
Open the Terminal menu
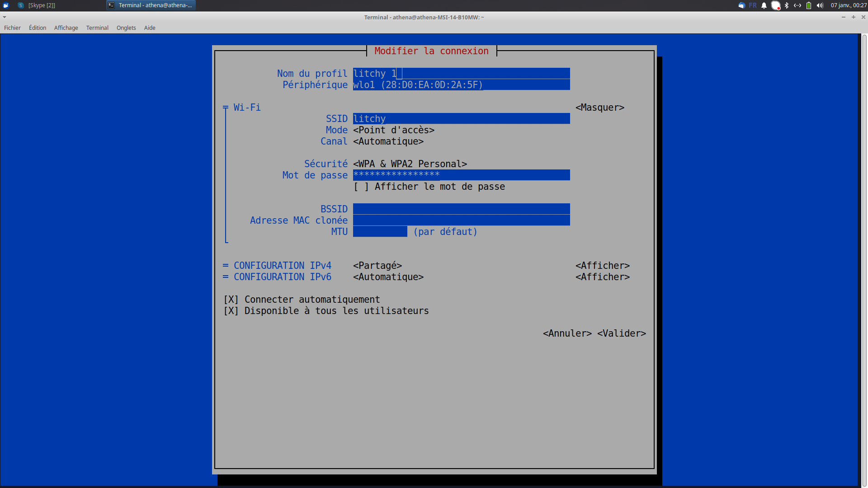coord(97,28)
